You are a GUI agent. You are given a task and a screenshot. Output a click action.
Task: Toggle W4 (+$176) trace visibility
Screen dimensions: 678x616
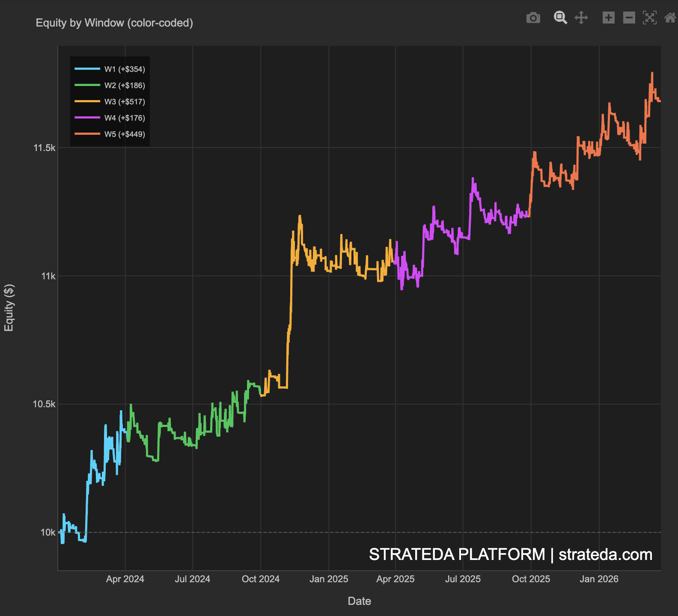click(x=125, y=118)
